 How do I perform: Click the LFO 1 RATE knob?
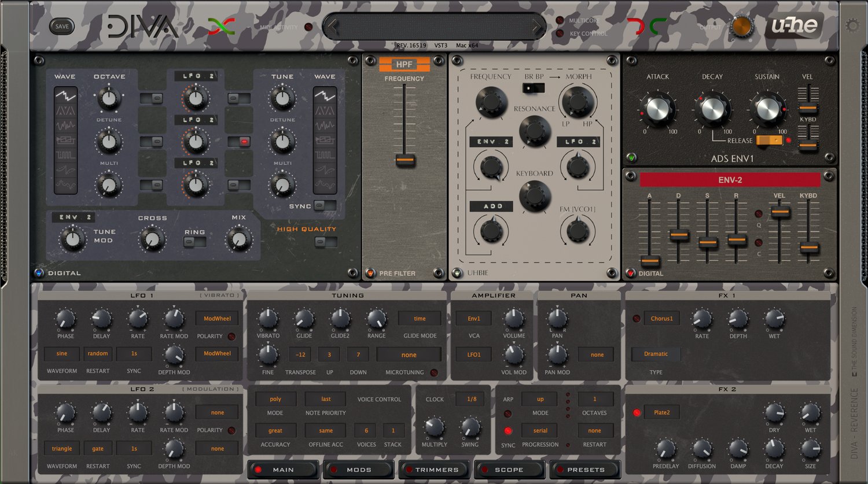tap(137, 318)
